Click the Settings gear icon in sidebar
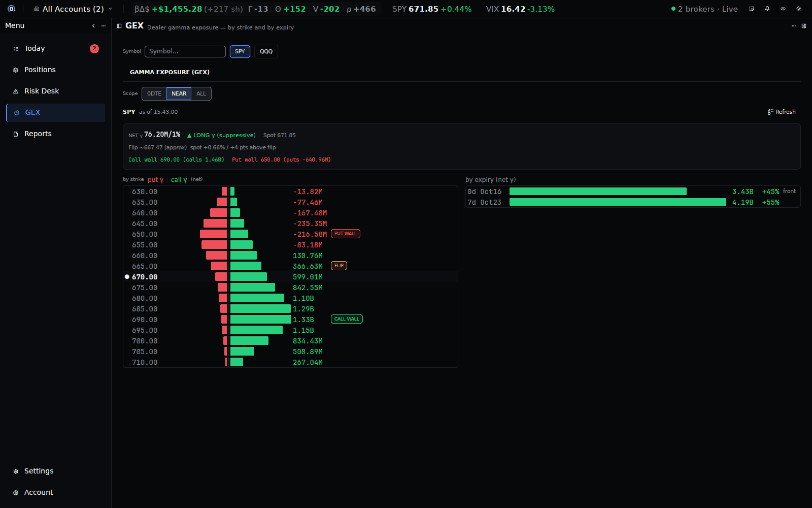Viewport: 812px width, 508px height. point(16,471)
